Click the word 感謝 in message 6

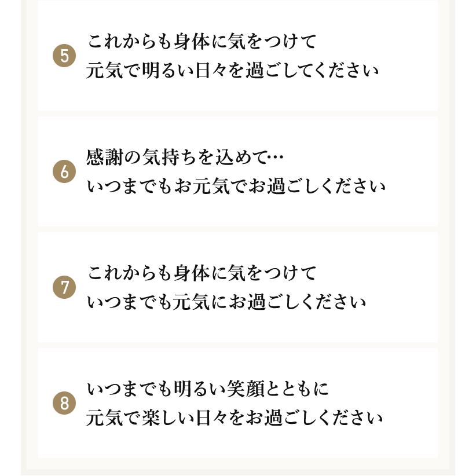pyautogui.click(x=104, y=158)
